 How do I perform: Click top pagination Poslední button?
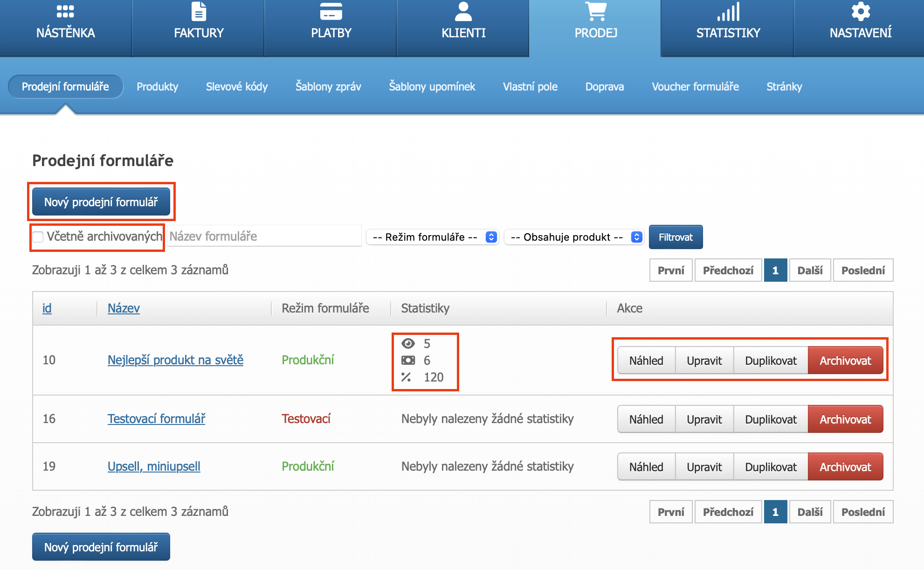(863, 270)
